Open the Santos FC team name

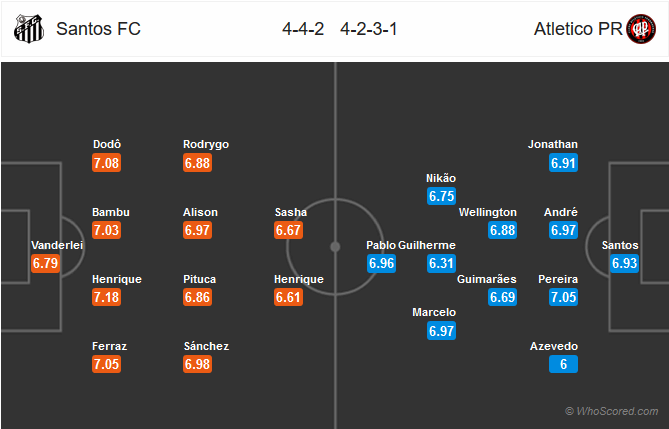click(x=98, y=29)
